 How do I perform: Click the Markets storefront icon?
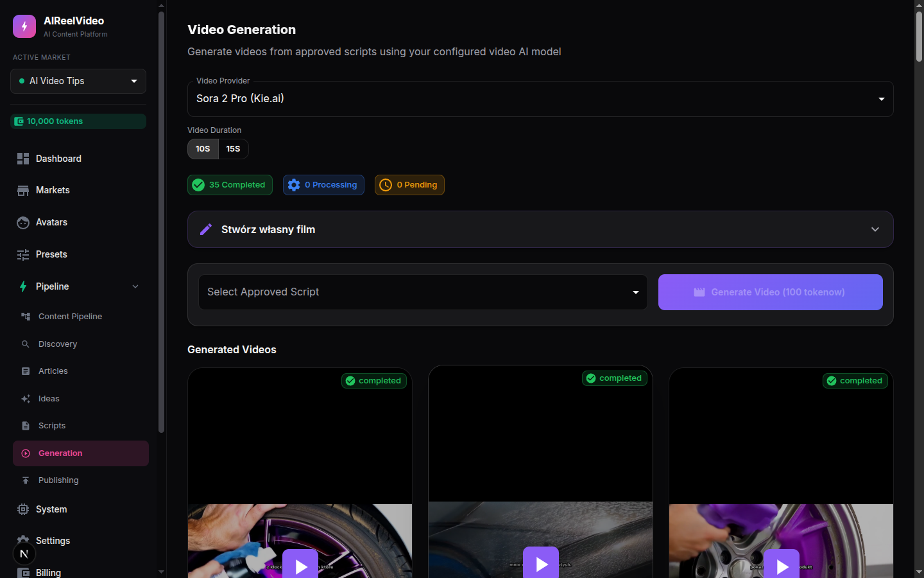click(x=23, y=191)
